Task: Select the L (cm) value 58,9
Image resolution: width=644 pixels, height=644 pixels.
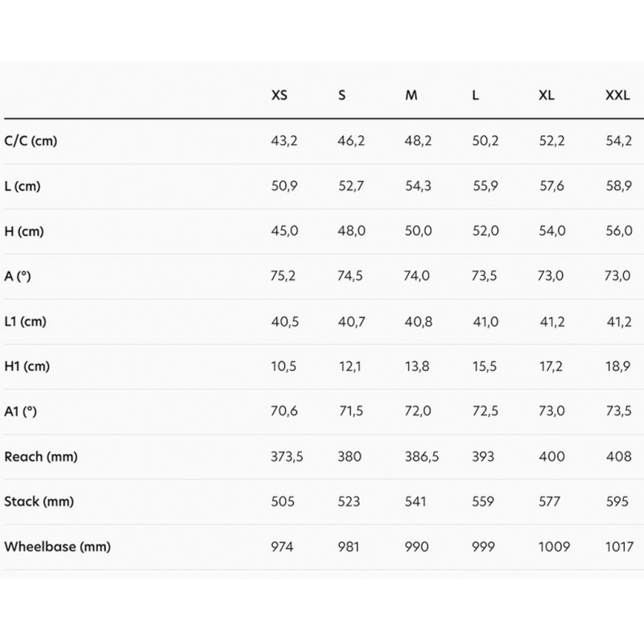Action: [617, 186]
